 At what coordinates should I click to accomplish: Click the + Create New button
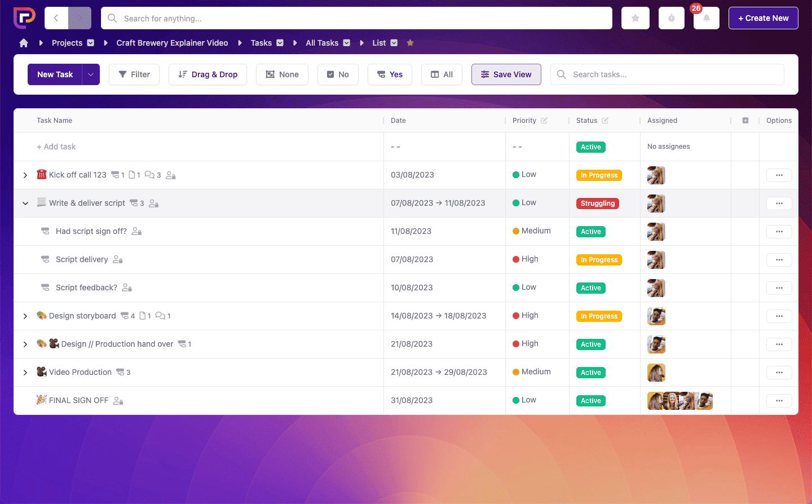click(x=763, y=18)
